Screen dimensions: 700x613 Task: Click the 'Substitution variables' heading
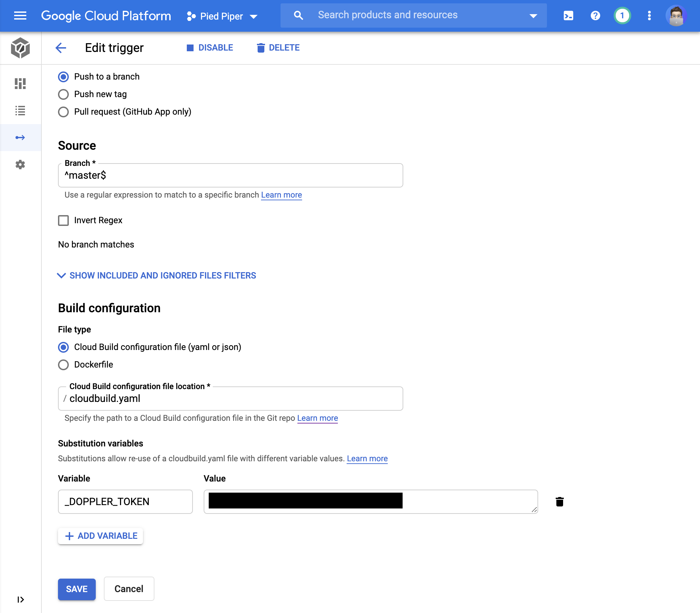[x=100, y=443]
